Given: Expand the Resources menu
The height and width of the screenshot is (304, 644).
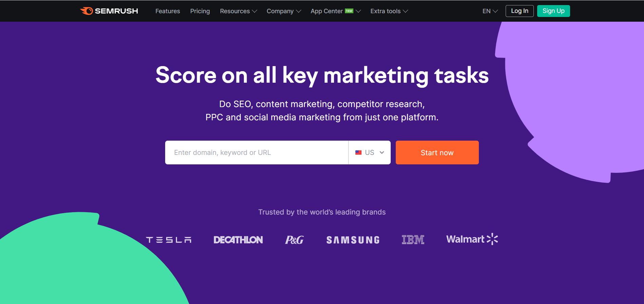Looking at the screenshot, I should [x=238, y=11].
